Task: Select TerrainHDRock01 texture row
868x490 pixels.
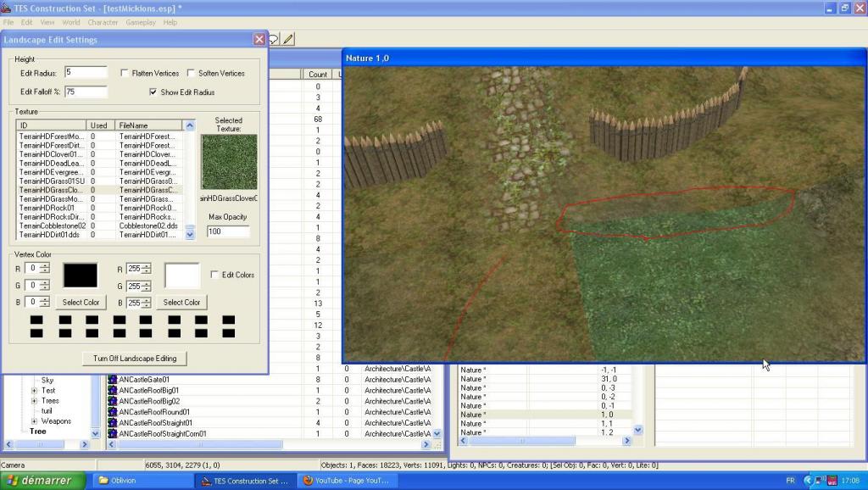Action: coord(100,208)
